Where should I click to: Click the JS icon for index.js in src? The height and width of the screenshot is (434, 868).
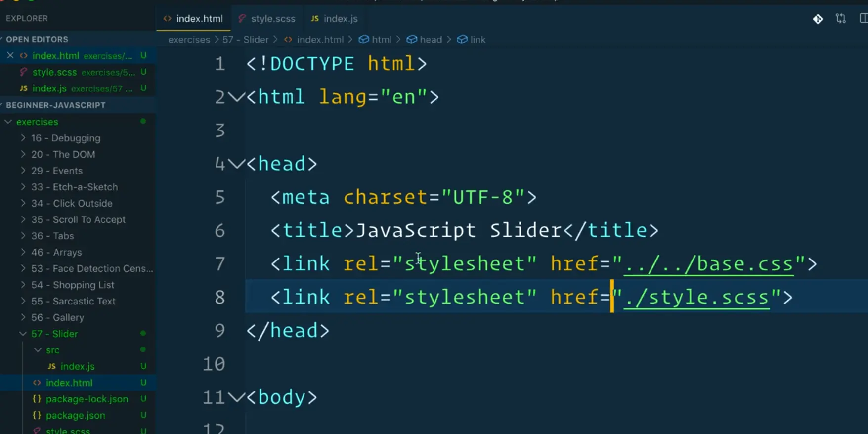51,366
